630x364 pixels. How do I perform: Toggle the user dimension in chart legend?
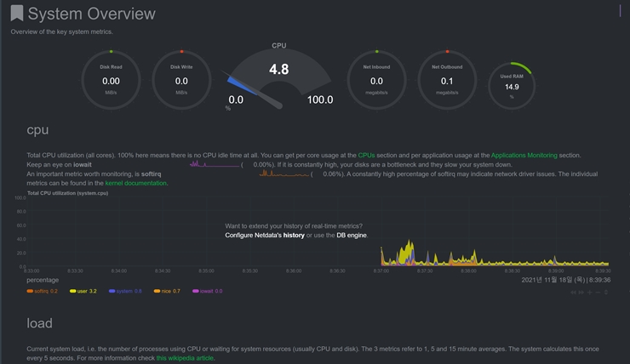pos(83,291)
